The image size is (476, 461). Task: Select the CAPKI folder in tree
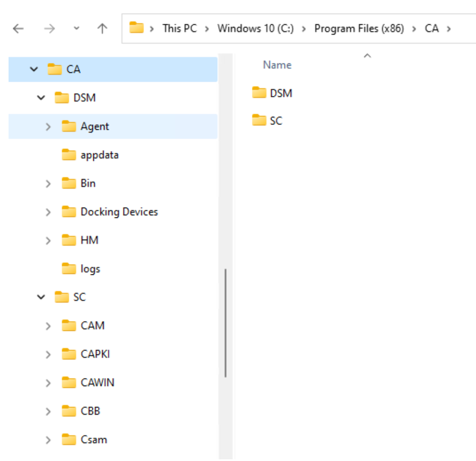coord(95,354)
